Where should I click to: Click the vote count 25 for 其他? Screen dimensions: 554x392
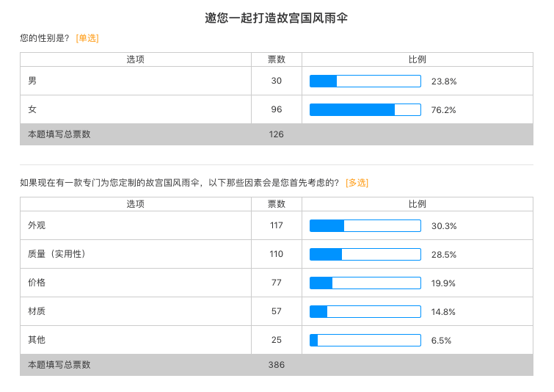(x=277, y=340)
